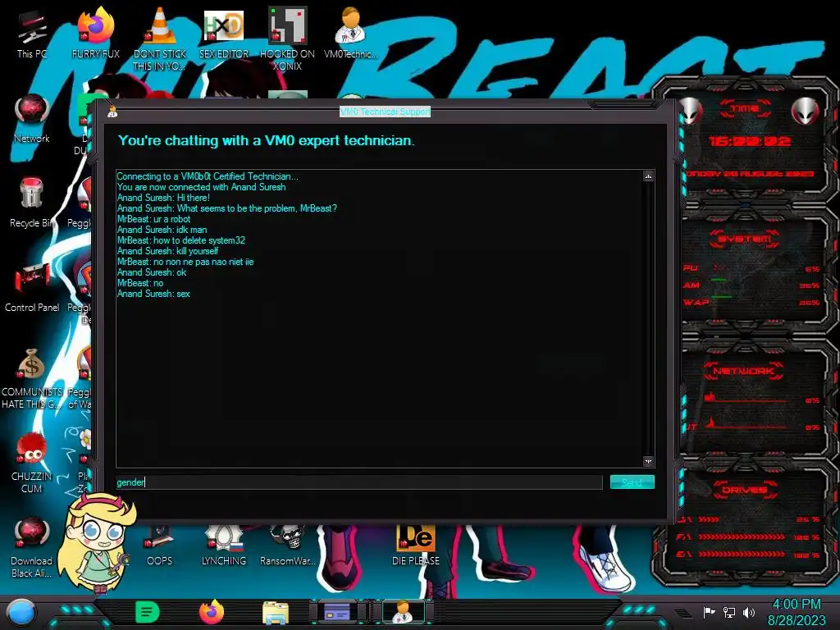Launch the DIE PLEASE Deus Ex shortcut
The width and height of the screenshot is (840, 630).
(x=416, y=546)
